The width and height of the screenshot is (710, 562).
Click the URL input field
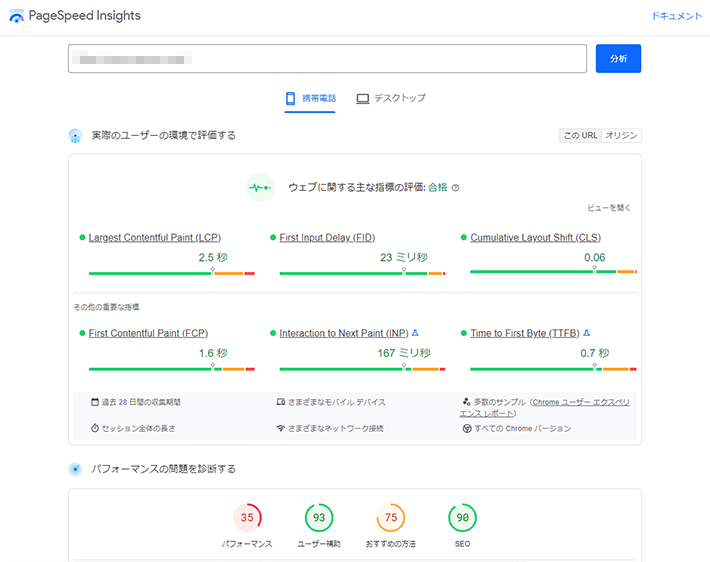[x=327, y=58]
